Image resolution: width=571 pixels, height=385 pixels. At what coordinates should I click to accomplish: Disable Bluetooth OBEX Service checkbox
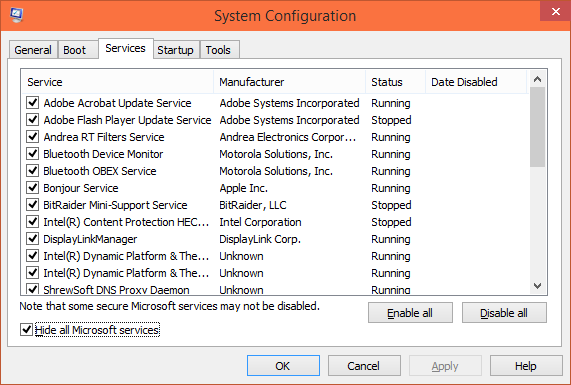pos(32,170)
